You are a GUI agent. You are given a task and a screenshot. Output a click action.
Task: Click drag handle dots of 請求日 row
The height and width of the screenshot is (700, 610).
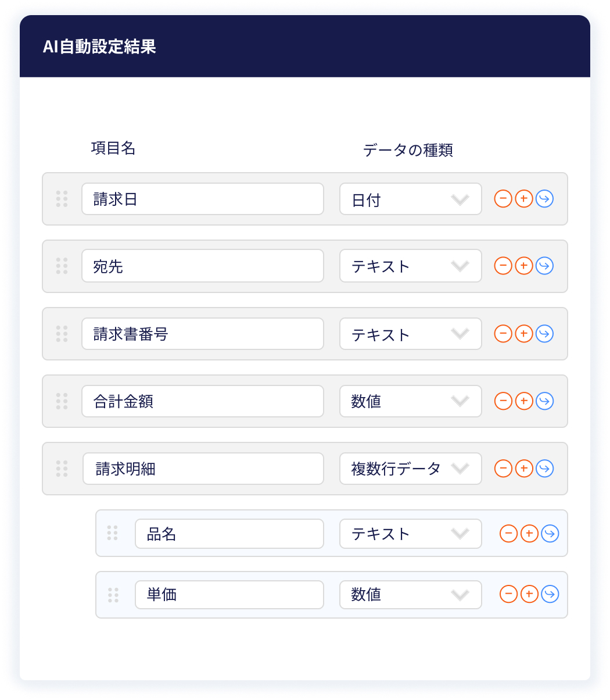click(62, 199)
